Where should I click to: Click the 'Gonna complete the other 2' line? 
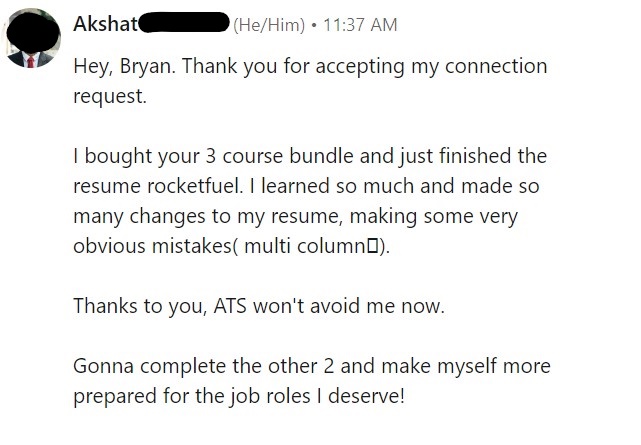click(x=312, y=366)
